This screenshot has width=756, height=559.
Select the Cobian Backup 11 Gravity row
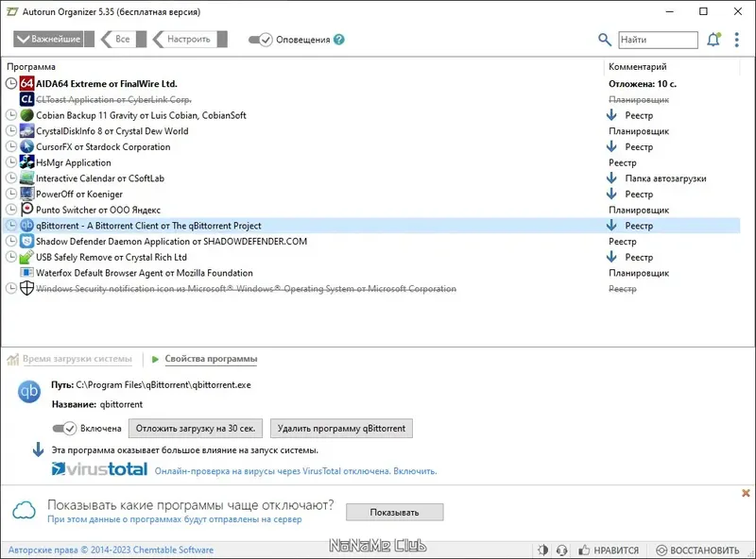point(371,115)
